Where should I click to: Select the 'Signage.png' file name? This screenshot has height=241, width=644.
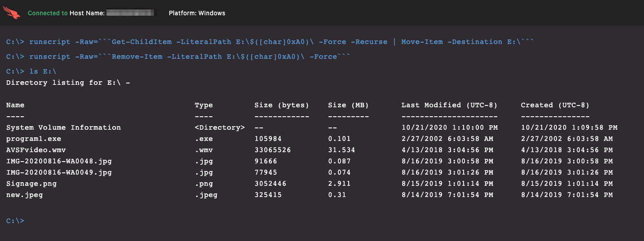[x=31, y=184]
